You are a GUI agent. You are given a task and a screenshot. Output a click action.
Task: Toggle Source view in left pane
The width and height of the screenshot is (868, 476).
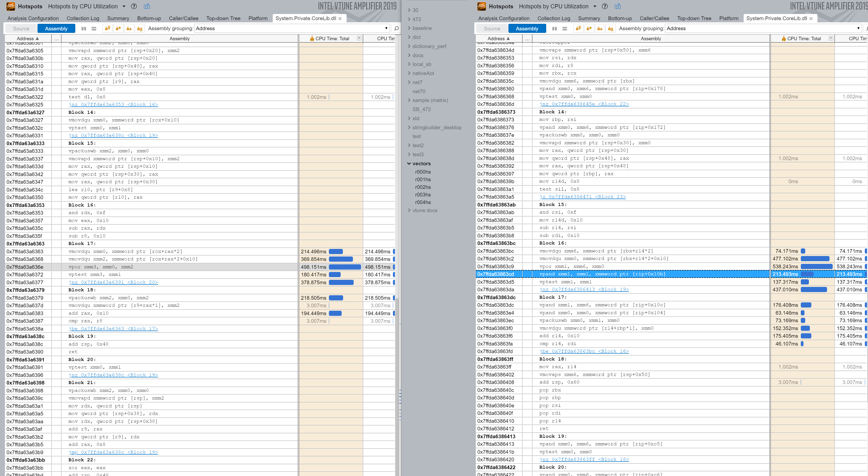click(x=21, y=29)
